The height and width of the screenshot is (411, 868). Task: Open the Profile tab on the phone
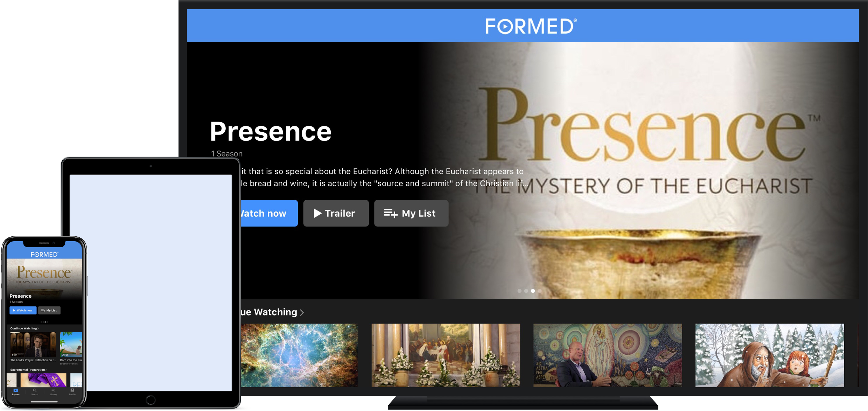(72, 392)
